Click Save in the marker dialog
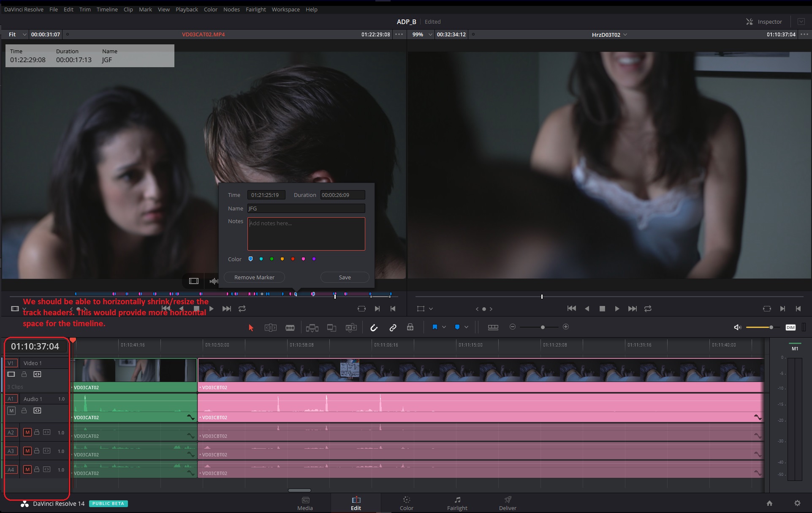This screenshot has height=513, width=812. point(345,277)
